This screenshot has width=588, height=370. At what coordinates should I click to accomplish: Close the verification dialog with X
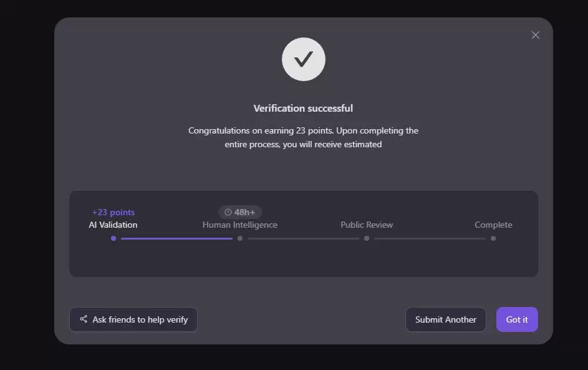(x=535, y=35)
